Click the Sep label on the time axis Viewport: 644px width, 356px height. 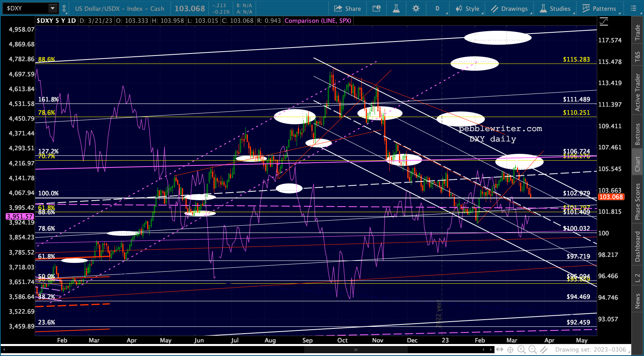pyautogui.click(x=307, y=340)
